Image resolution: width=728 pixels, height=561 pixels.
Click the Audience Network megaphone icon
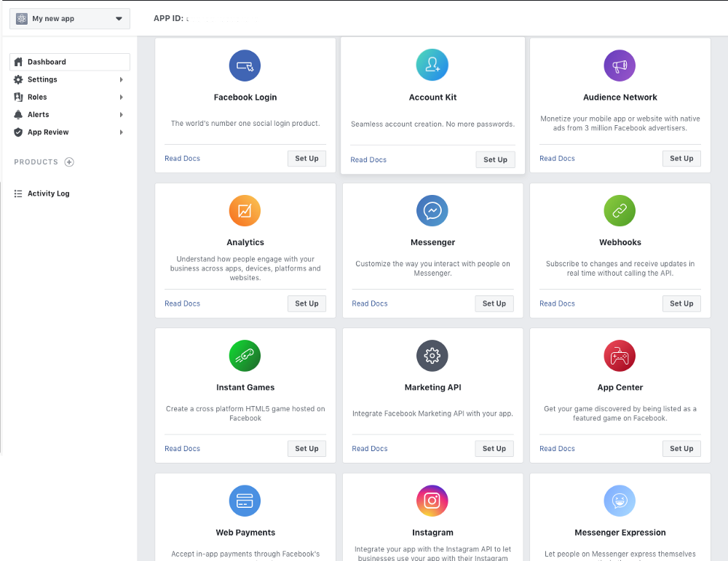click(620, 65)
